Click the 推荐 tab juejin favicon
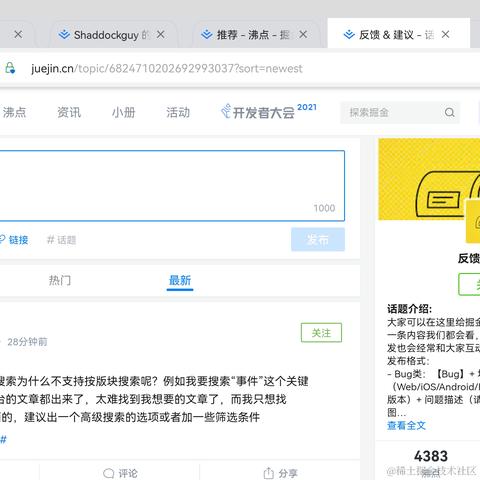The width and height of the screenshot is (480, 480). [x=207, y=34]
